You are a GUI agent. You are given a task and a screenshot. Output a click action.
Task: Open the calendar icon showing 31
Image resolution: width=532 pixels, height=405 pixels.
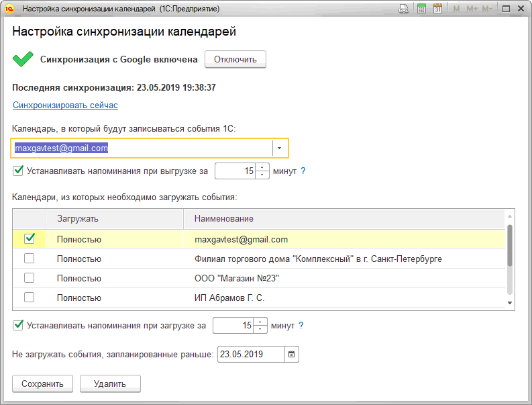[437, 9]
